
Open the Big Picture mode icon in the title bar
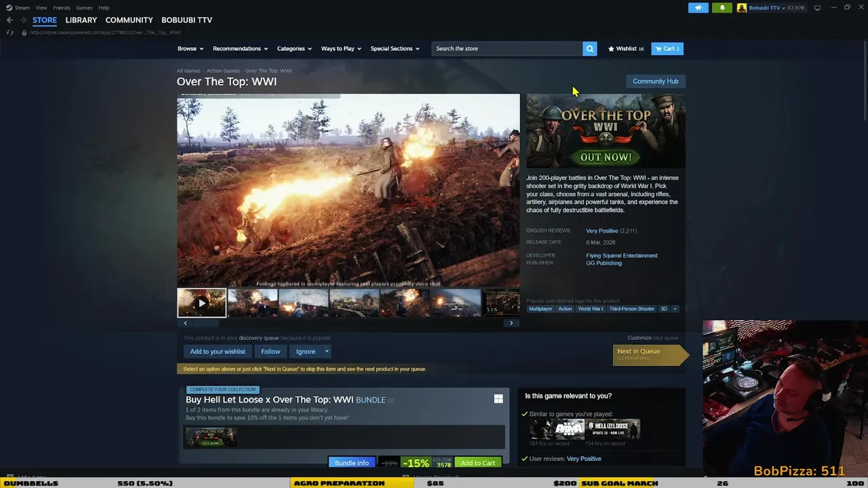[817, 7]
